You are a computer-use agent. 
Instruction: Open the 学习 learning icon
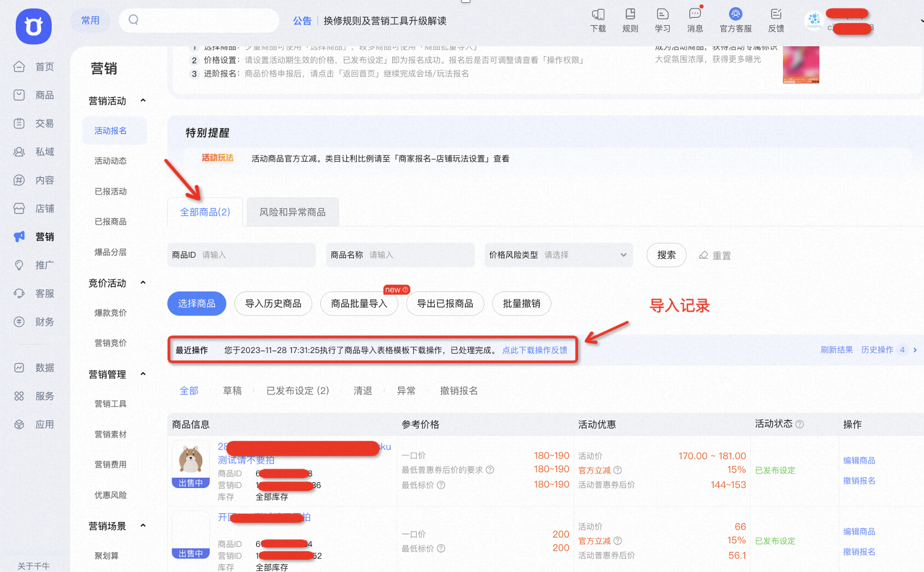[x=662, y=14]
